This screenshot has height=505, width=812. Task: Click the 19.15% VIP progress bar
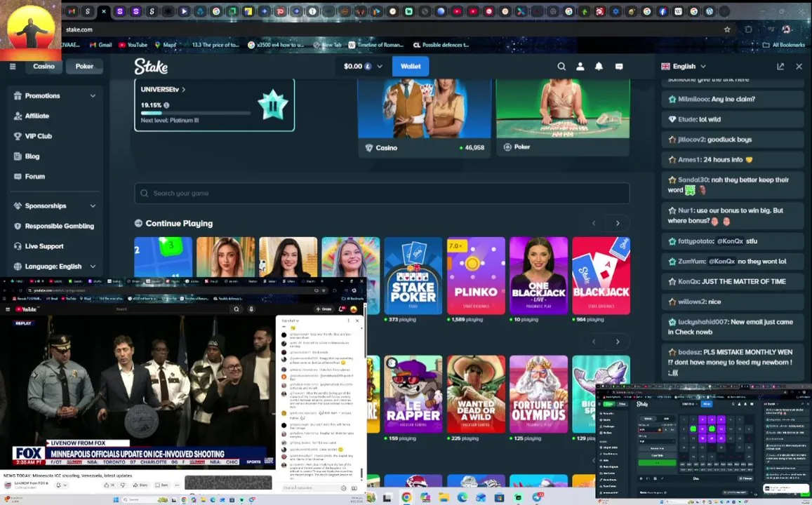point(195,113)
